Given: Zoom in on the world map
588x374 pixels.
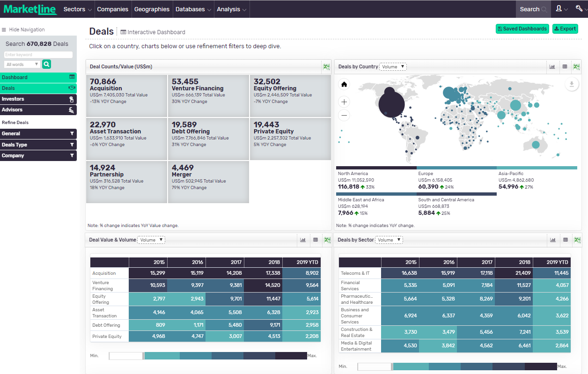Looking at the screenshot, I should point(344,102).
